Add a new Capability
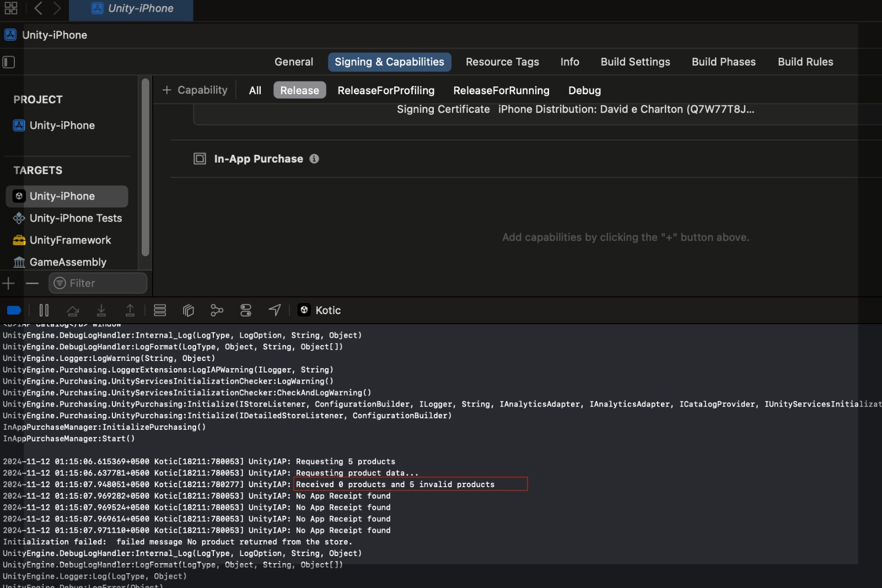The width and height of the screenshot is (882, 588). coord(195,90)
